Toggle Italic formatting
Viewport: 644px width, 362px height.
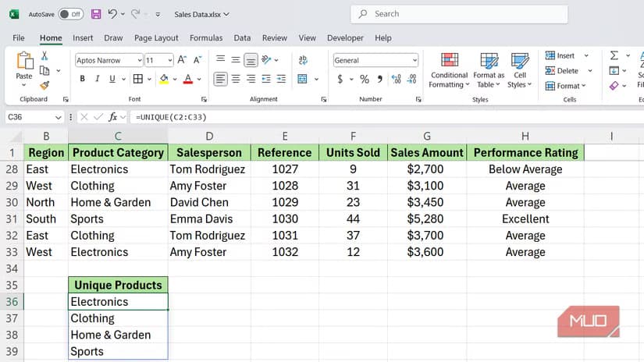[x=97, y=79]
